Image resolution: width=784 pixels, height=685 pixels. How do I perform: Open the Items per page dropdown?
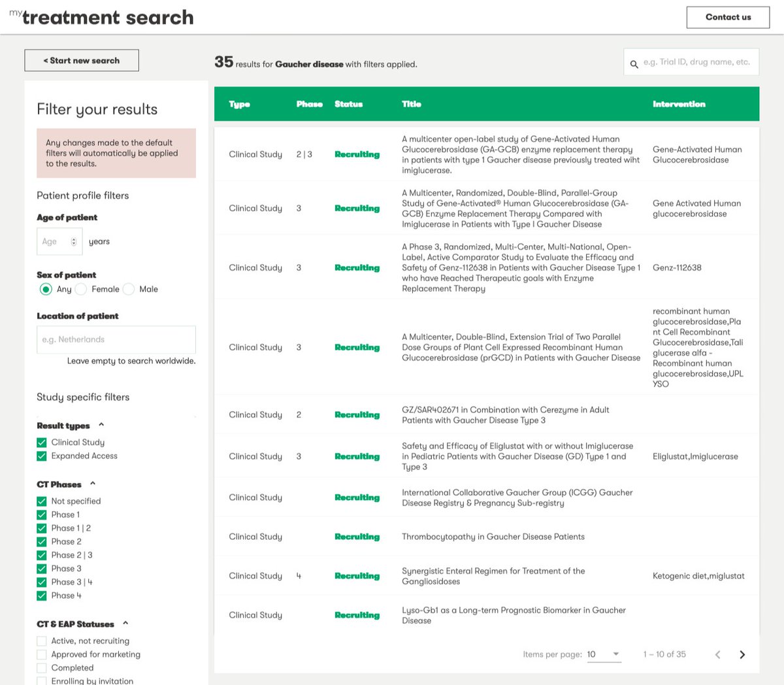(x=604, y=654)
